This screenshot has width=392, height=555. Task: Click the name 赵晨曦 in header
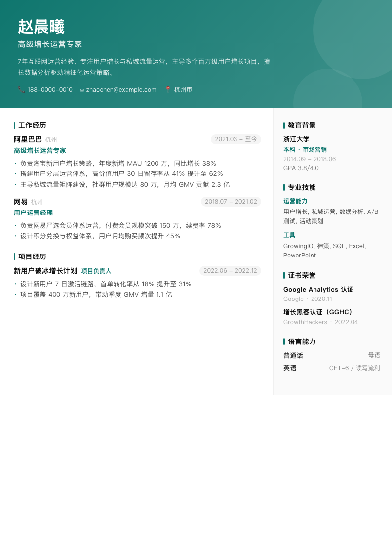click(41, 27)
